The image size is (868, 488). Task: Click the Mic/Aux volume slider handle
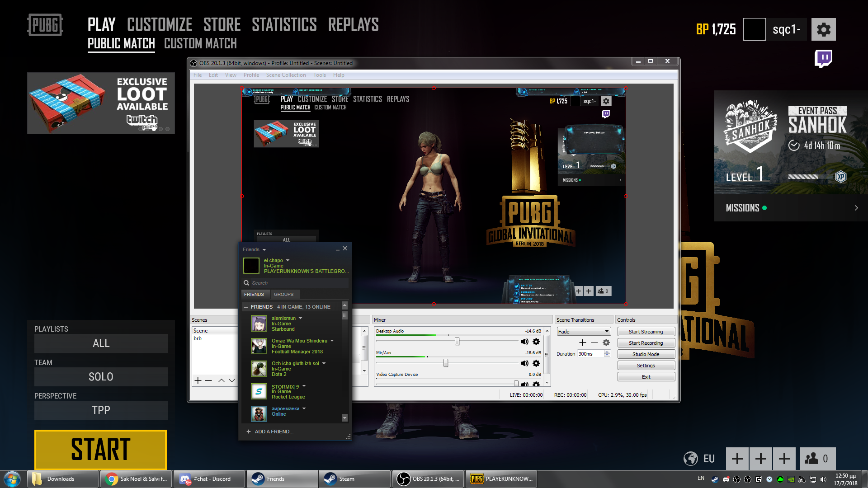pyautogui.click(x=446, y=363)
